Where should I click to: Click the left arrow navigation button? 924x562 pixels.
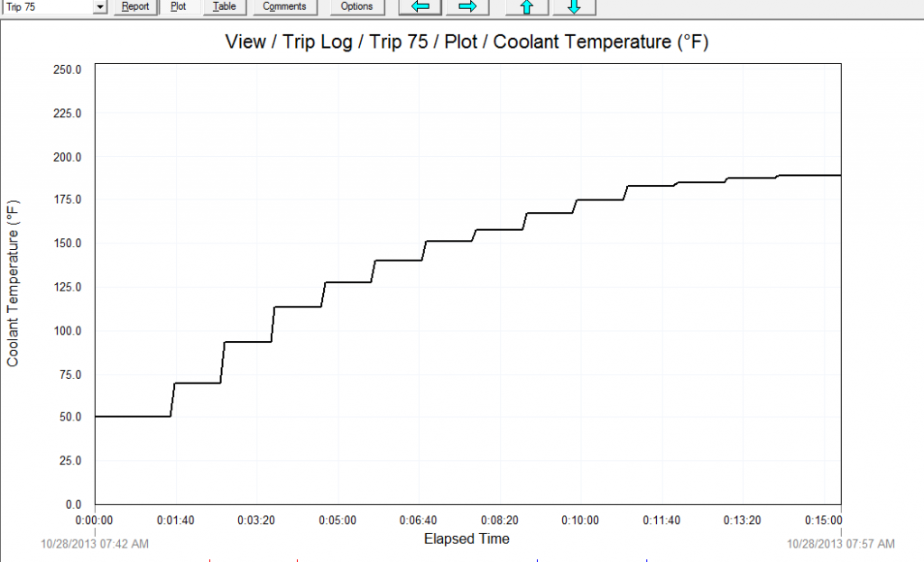click(x=420, y=7)
